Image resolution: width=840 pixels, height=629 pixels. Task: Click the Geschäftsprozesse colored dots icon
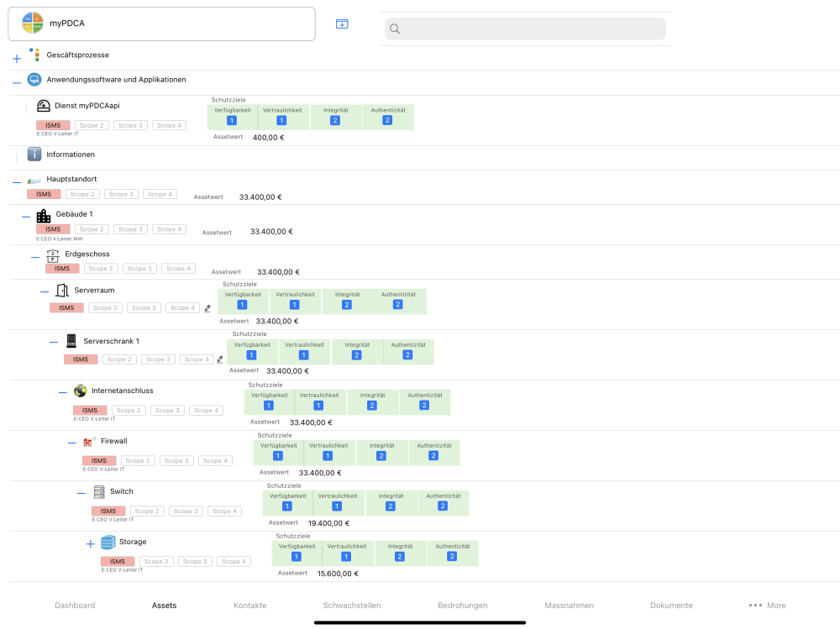34,54
